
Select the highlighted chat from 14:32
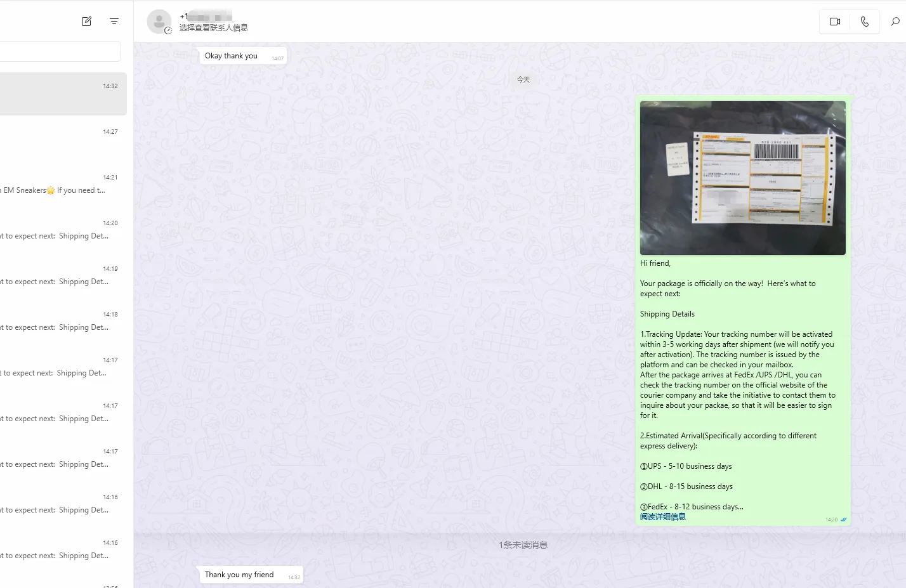pyautogui.click(x=62, y=94)
